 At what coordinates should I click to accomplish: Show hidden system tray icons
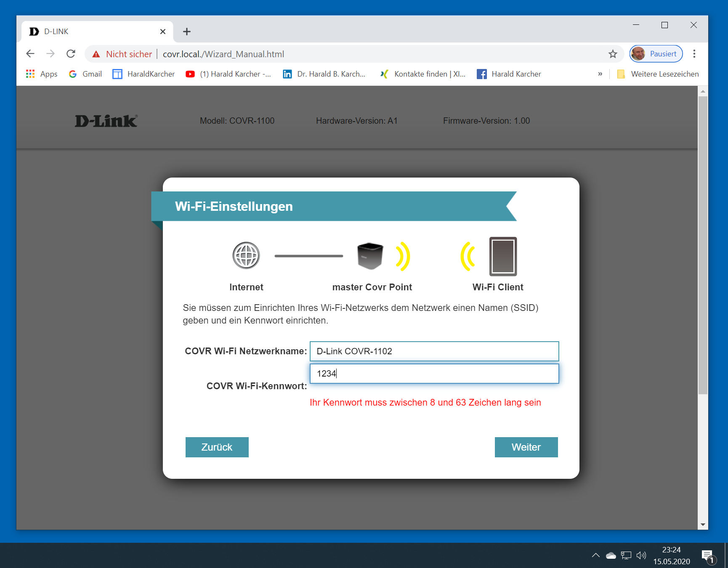pyautogui.click(x=595, y=555)
